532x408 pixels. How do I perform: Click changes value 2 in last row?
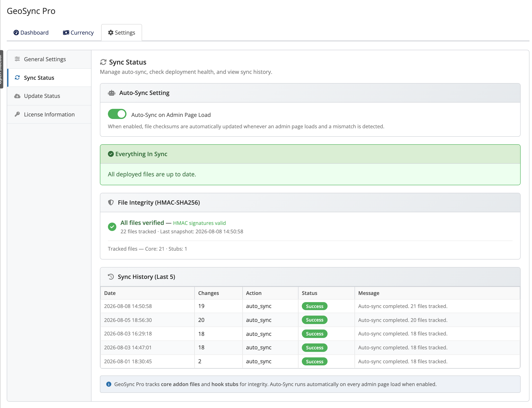(200, 361)
